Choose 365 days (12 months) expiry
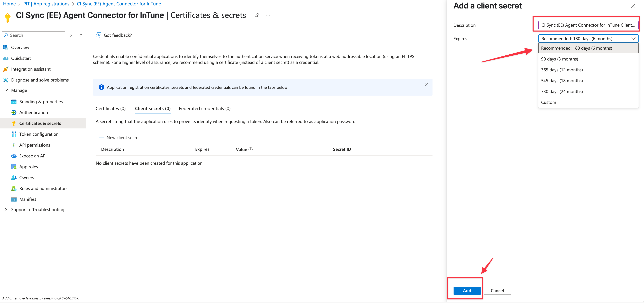The height and width of the screenshot is (303, 644). click(588, 70)
